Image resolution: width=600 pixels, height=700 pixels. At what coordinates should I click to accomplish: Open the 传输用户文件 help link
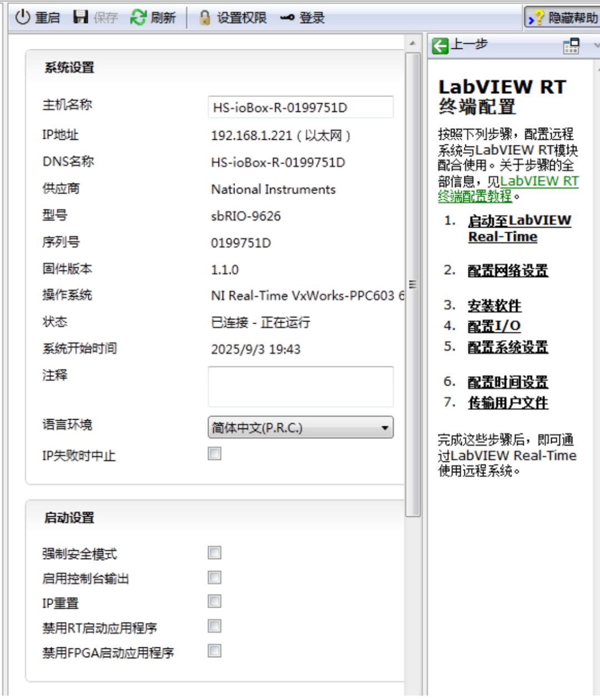tap(508, 402)
